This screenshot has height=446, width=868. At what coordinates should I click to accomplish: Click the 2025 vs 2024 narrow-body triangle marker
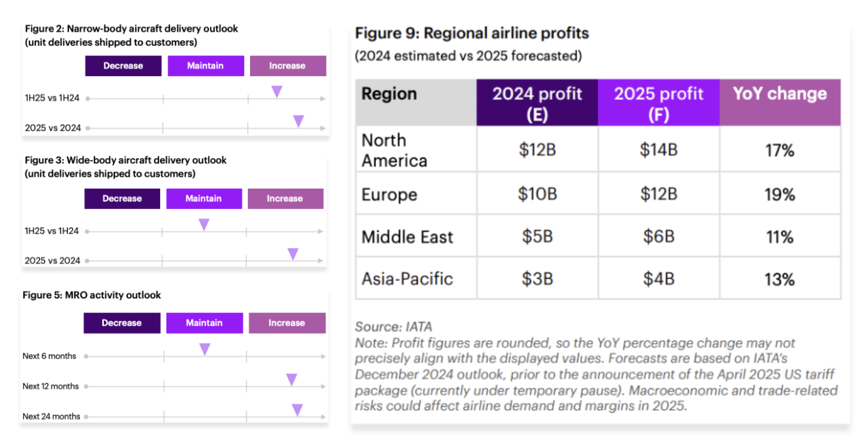click(298, 121)
